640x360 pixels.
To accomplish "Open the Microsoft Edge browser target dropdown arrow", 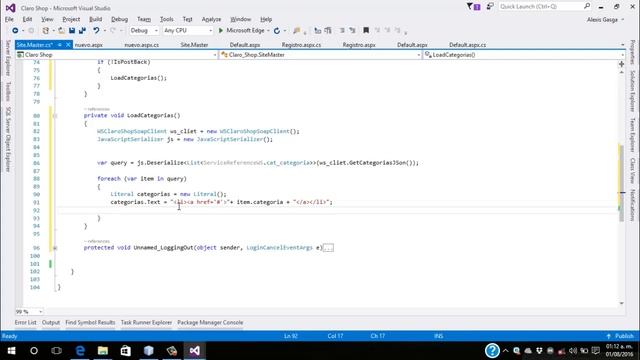I will pyautogui.click(x=268, y=31).
